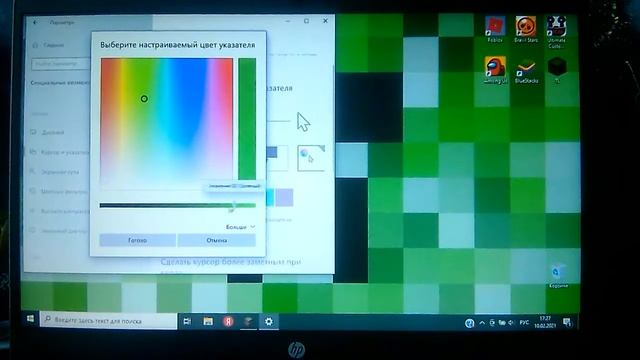Minimize the Settings window
This screenshot has height=360, width=640.
pyautogui.click(x=288, y=21)
